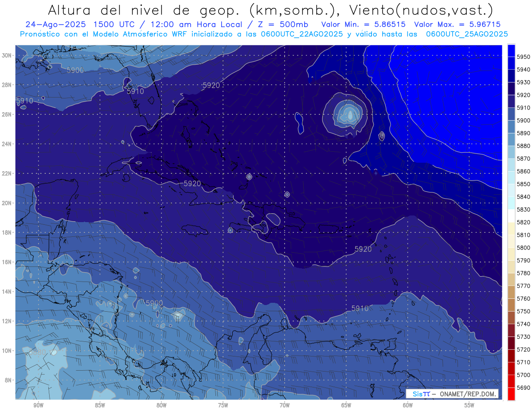Click the '5910' contour label over Florida

click(x=135, y=91)
